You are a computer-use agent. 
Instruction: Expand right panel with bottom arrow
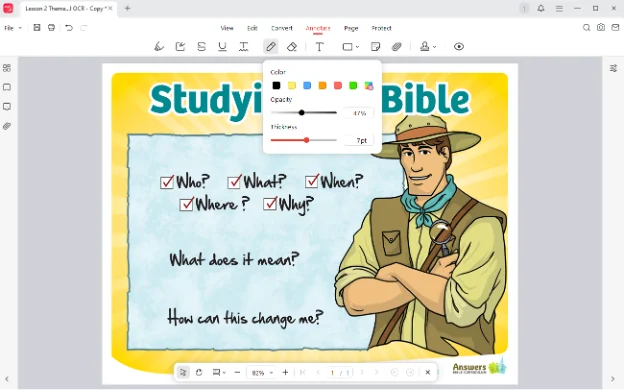613,379
